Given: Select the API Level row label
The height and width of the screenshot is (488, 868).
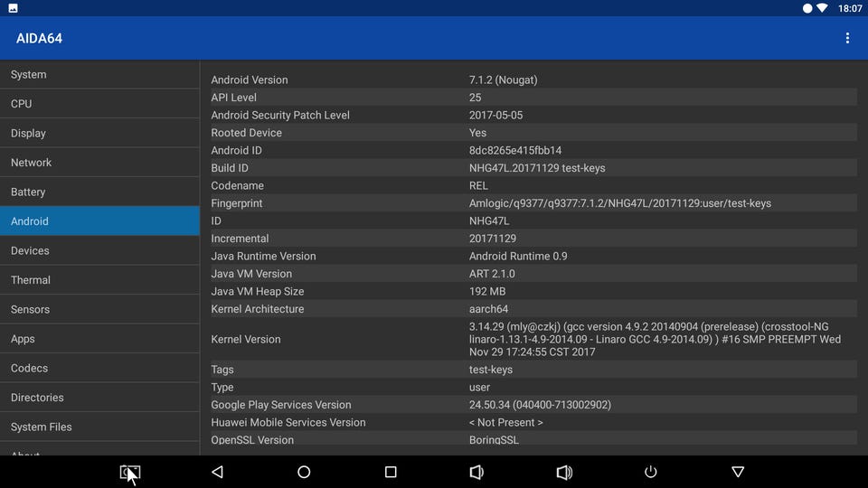Looking at the screenshot, I should coord(233,98).
